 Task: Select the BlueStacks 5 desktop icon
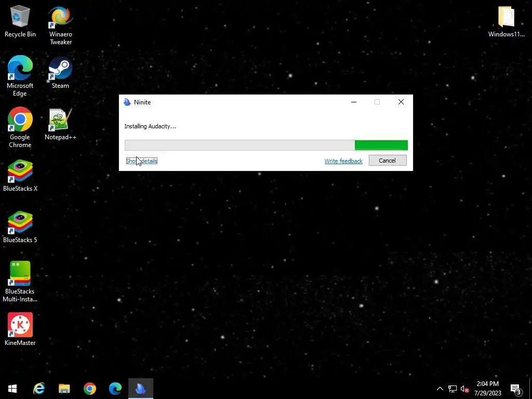coord(20,228)
